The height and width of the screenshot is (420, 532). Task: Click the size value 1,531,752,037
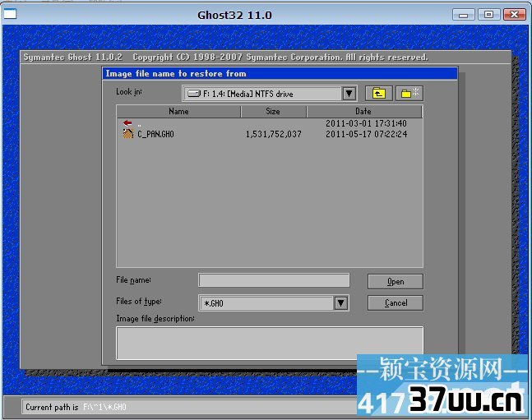coord(274,134)
